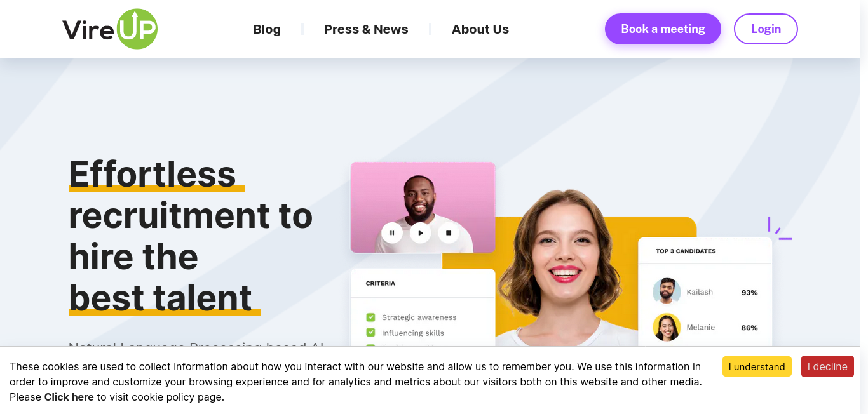The height and width of the screenshot is (414, 868).
Task: Click the purple sparkle decoration icon
Action: point(780,229)
